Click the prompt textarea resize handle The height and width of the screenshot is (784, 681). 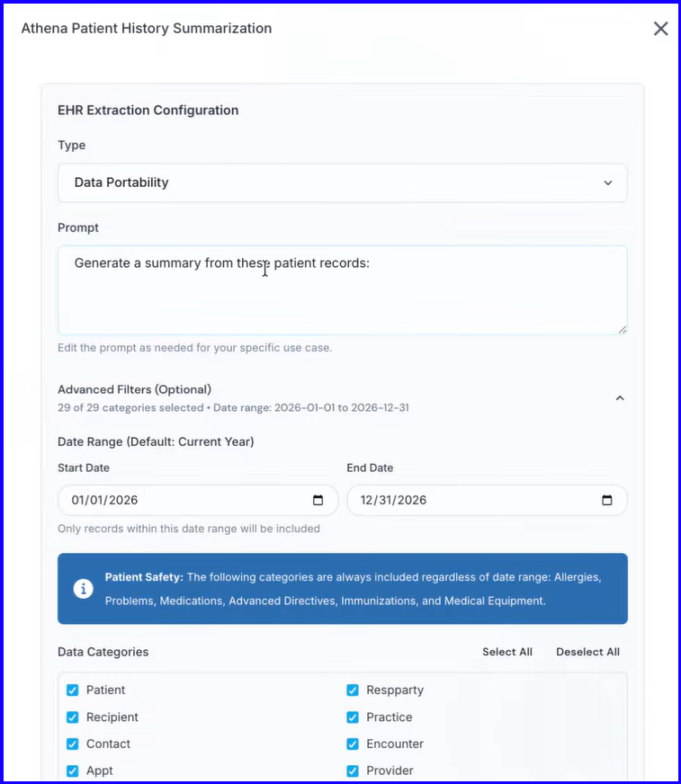click(622, 329)
